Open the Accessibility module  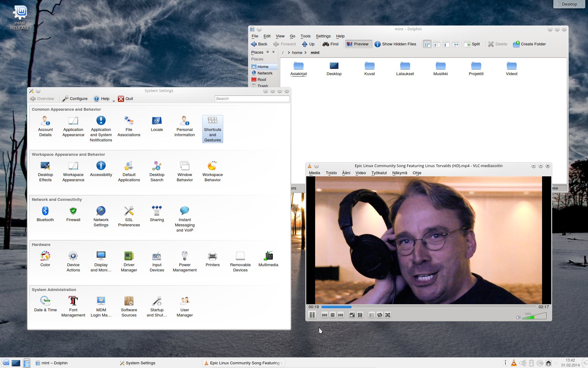click(101, 169)
